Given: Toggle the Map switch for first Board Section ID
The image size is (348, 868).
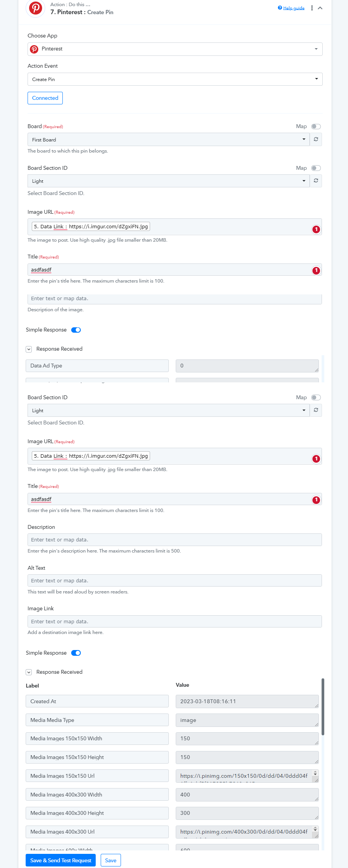Looking at the screenshot, I should tap(316, 168).
